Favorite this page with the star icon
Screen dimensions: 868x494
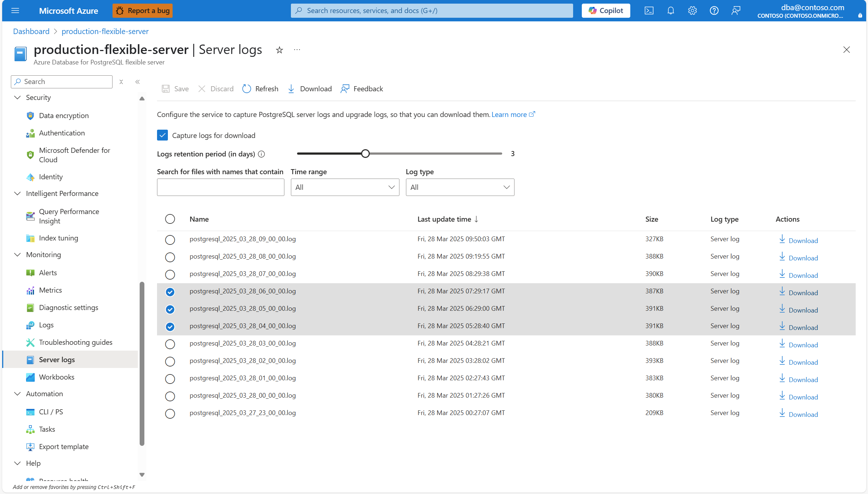[x=279, y=50]
